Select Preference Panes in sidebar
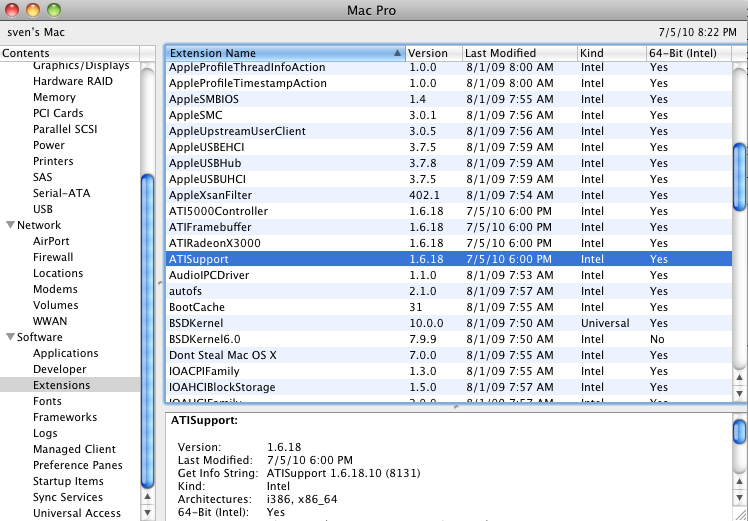The image size is (748, 521). point(78,465)
